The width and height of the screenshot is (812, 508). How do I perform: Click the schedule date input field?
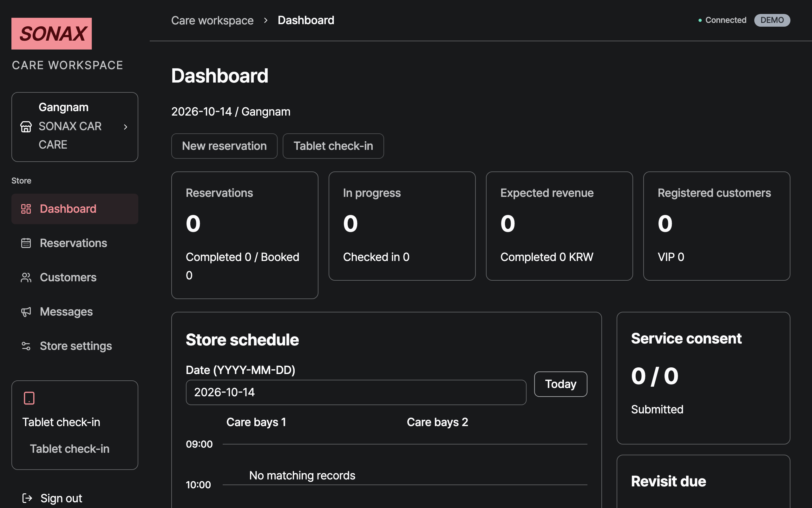(356, 392)
